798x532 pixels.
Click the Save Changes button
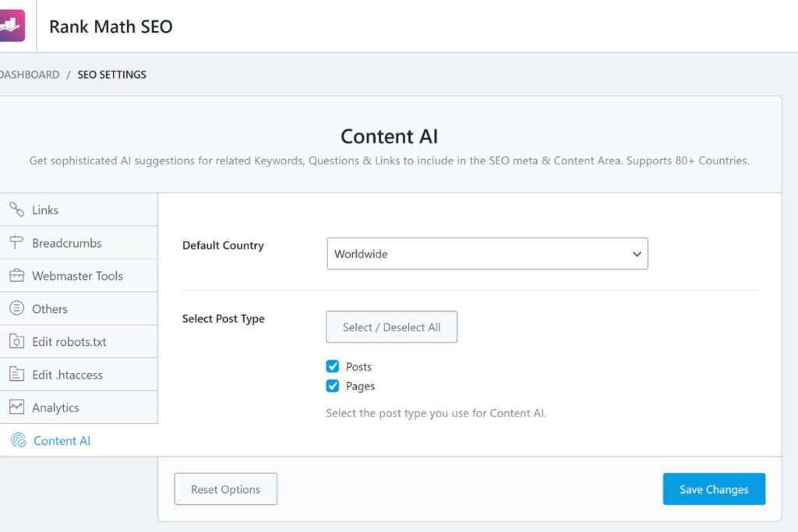click(x=713, y=489)
